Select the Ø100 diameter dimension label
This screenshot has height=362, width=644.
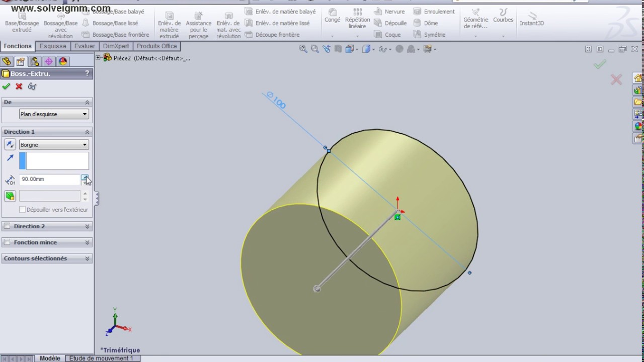pyautogui.click(x=276, y=100)
